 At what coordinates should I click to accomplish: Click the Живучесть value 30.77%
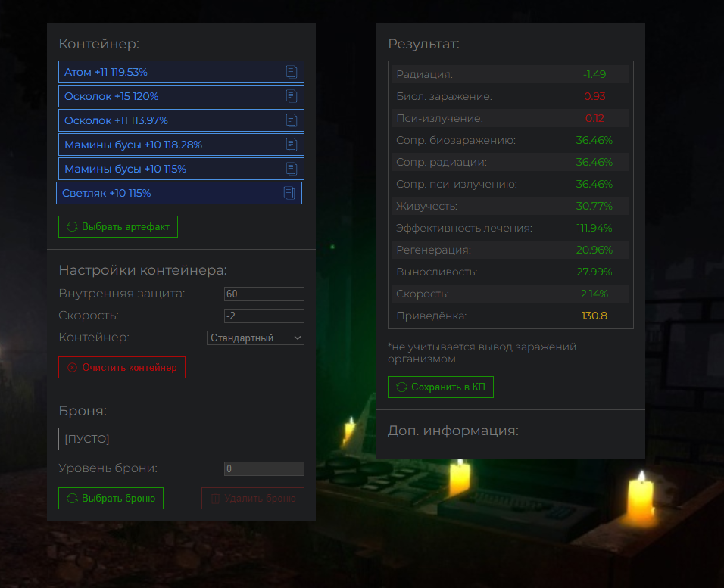[594, 206]
